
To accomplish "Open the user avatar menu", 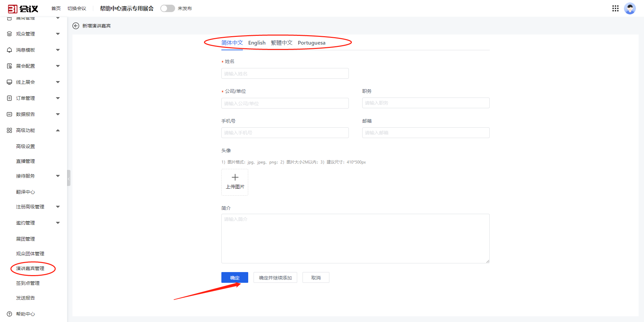I will point(630,8).
